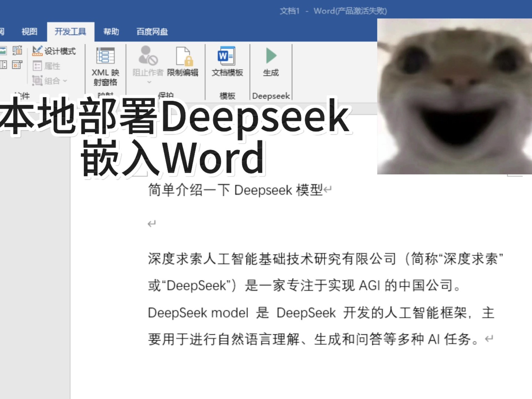Click the 文档1 title bar text
Viewport: 532px width, 399px height.
point(289,11)
